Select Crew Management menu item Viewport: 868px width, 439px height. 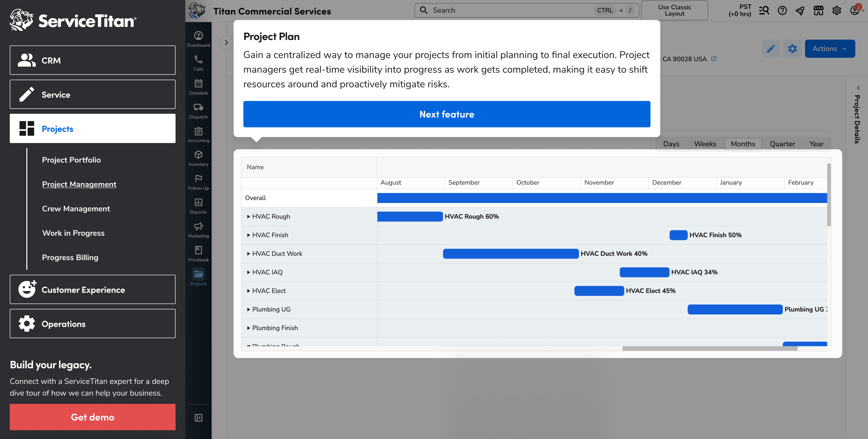click(x=76, y=209)
